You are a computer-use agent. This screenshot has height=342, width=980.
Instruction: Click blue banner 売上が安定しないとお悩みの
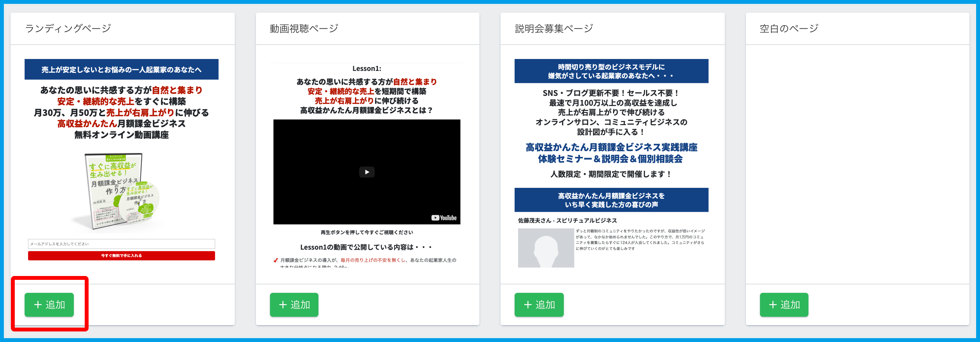click(x=121, y=70)
